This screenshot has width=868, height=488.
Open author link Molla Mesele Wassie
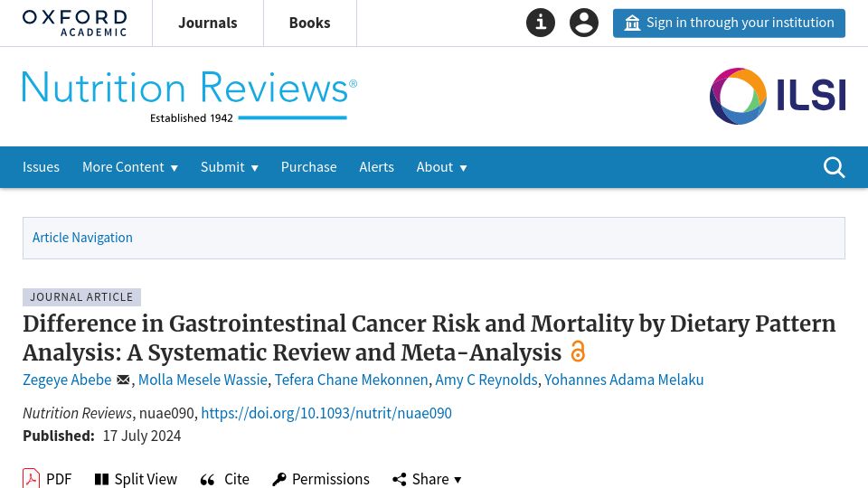point(203,380)
